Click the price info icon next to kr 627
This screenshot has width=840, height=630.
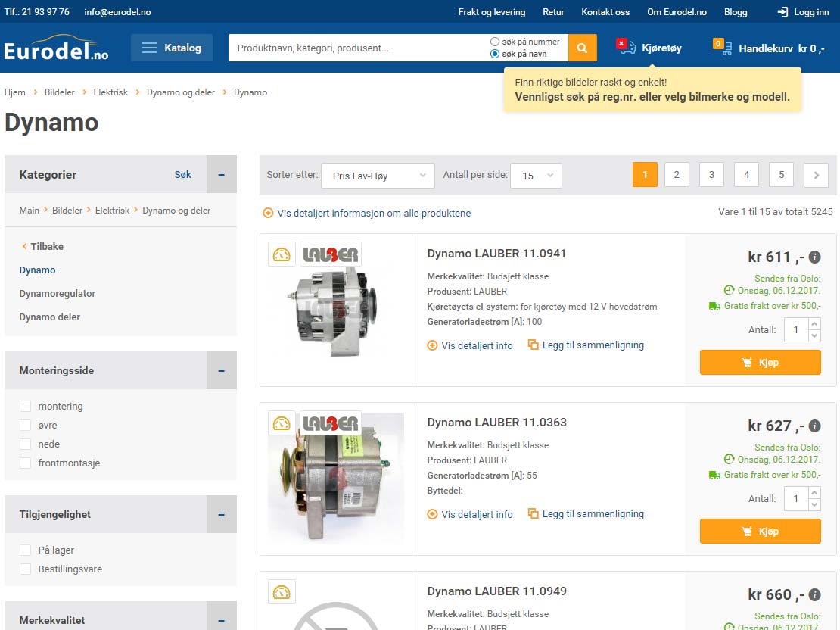[x=814, y=426]
